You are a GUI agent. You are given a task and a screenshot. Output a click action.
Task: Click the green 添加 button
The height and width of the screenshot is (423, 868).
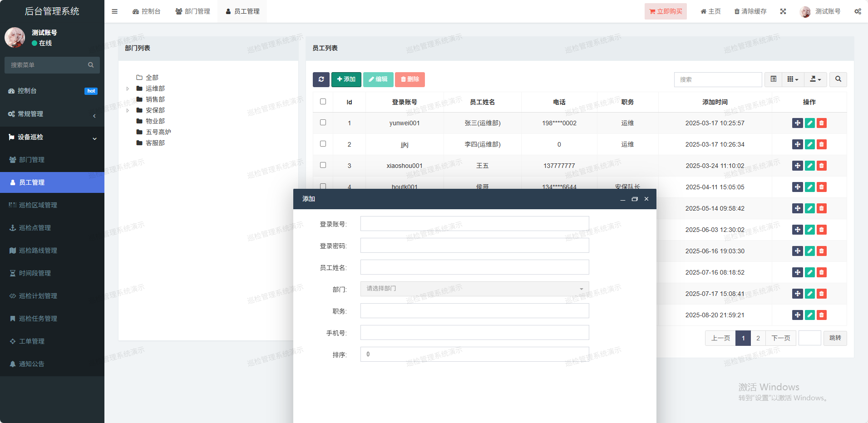pyautogui.click(x=346, y=79)
